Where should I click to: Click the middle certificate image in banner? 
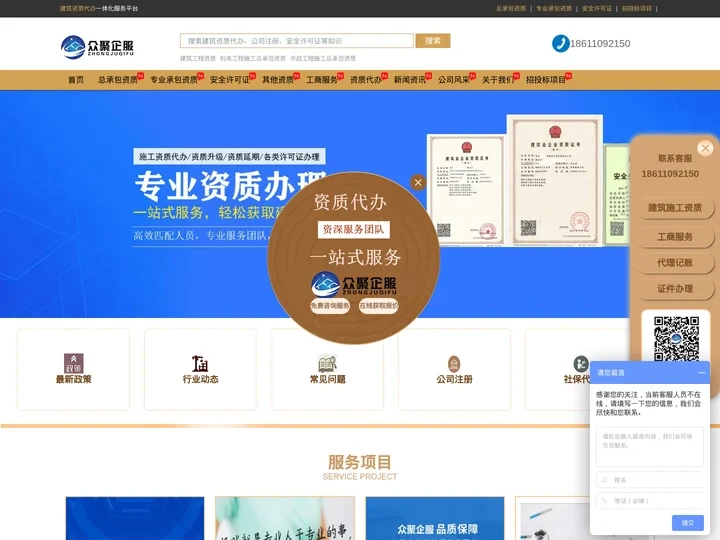pos(555,180)
